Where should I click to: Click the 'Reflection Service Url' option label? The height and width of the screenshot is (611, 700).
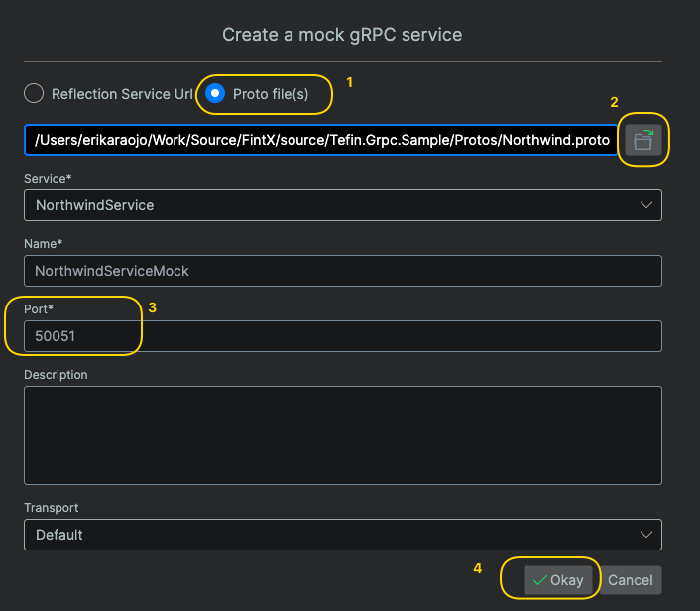point(122,94)
